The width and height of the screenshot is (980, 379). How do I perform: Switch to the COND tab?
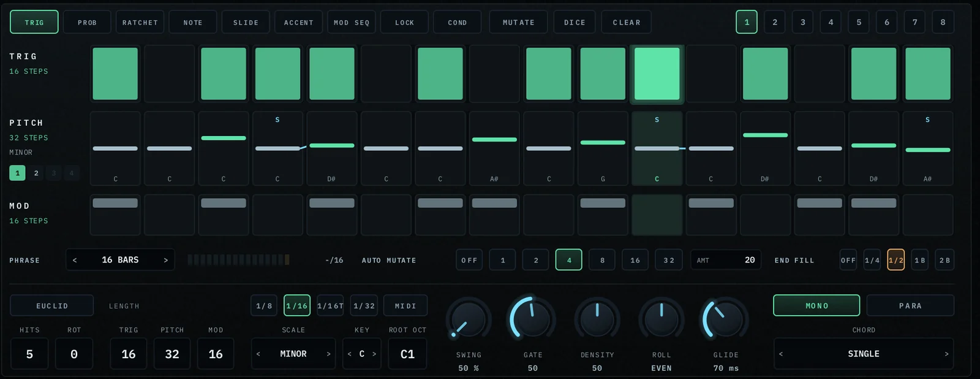[457, 22]
